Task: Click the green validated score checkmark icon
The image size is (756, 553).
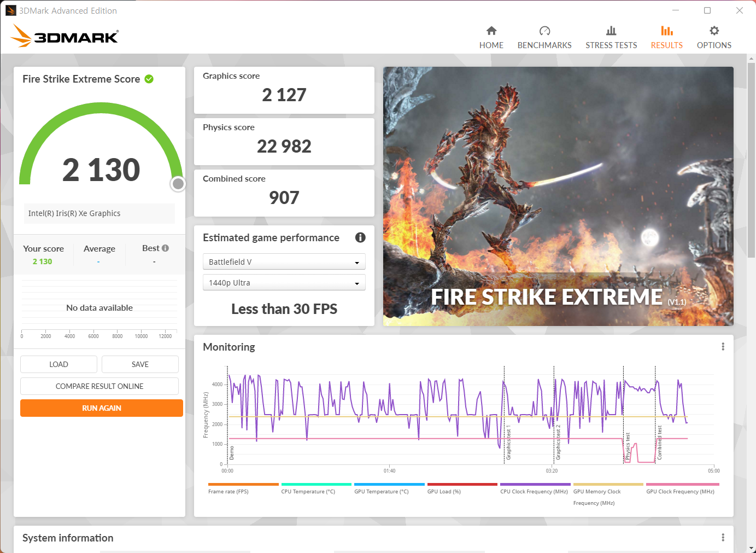Action: pos(149,79)
